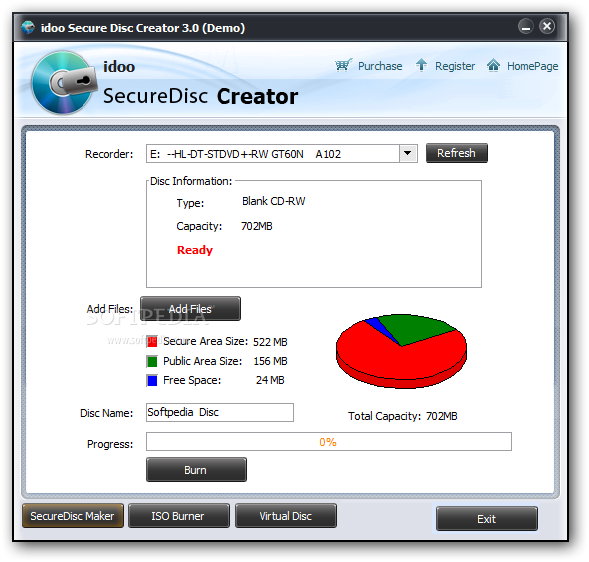
Task: Click the Free Space: label
Action: [192, 380]
